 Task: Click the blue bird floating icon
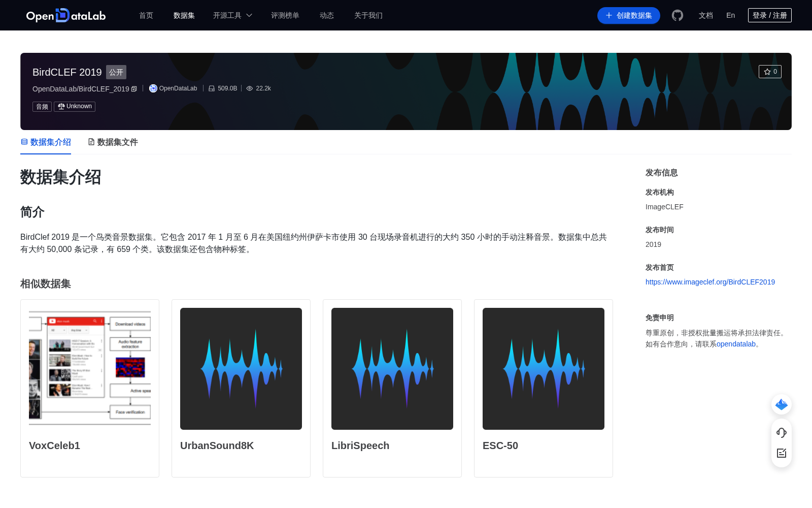782,404
